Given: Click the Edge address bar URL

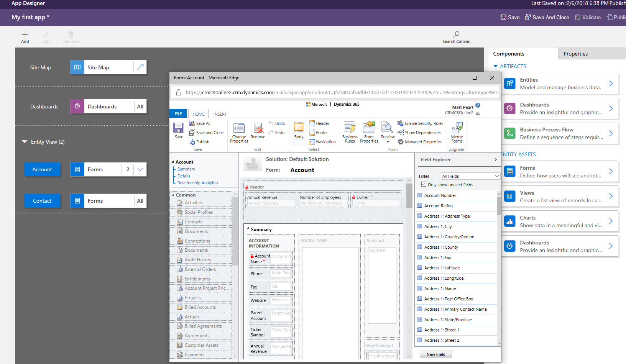Looking at the screenshot, I should (x=342, y=92).
